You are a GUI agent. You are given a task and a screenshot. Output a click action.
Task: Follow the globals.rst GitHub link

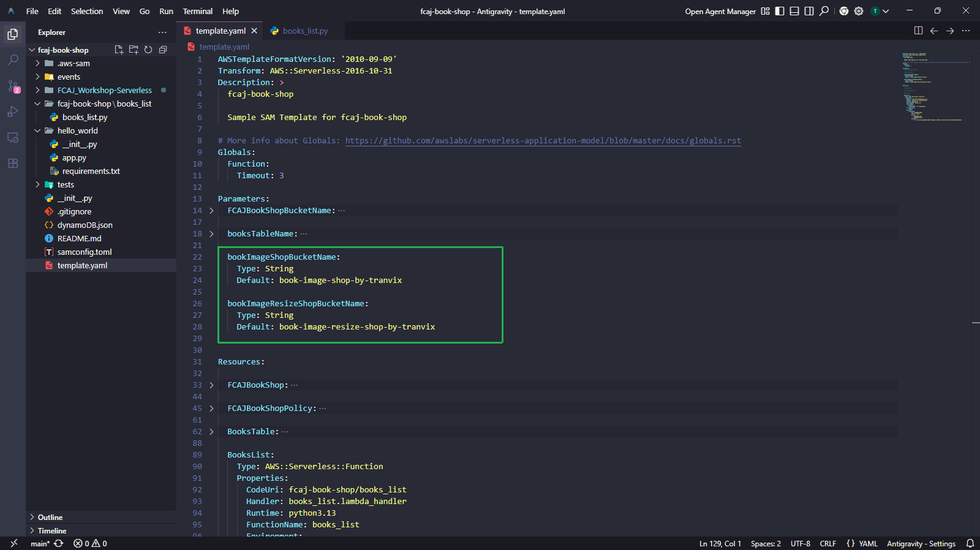coord(543,141)
